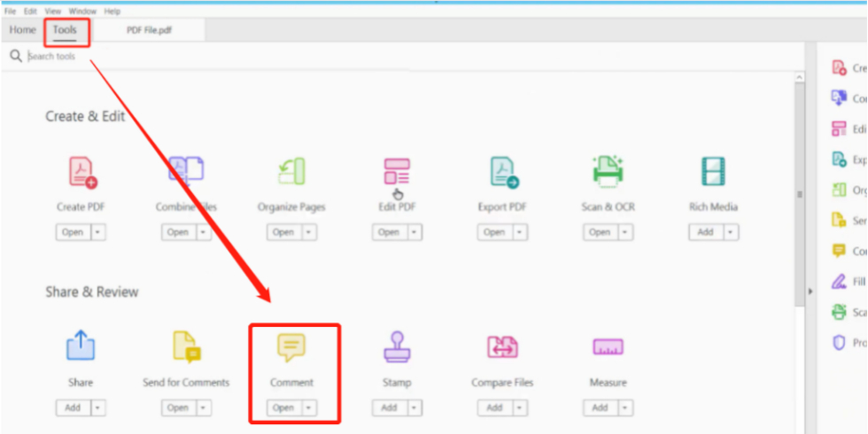Expand dropdown arrow beside Create PDF Open
Screen dimensions: 868x434
[x=98, y=232]
